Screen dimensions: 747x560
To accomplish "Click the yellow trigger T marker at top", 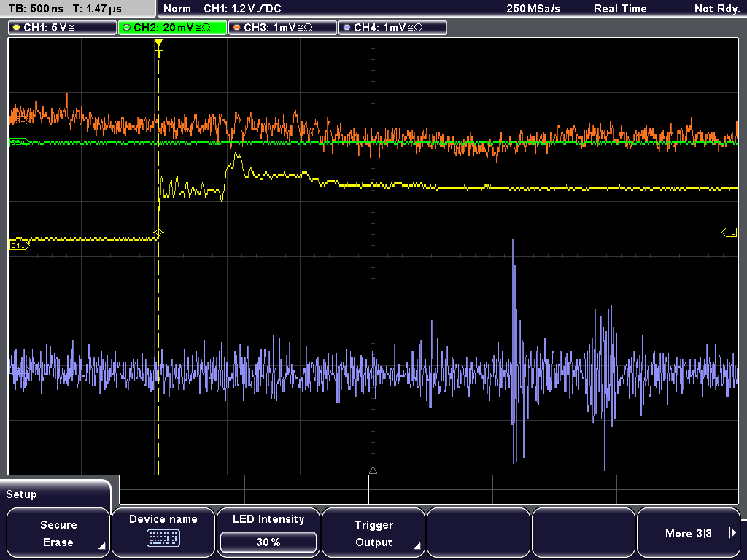I will [158, 49].
